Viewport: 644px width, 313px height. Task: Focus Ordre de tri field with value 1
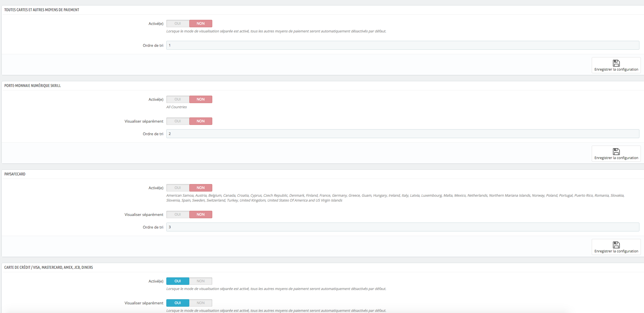pos(402,45)
